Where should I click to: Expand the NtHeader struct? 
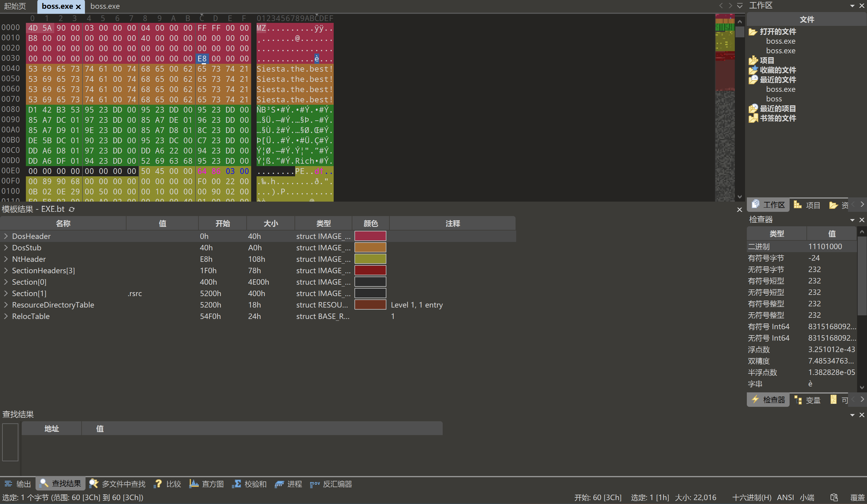point(6,259)
